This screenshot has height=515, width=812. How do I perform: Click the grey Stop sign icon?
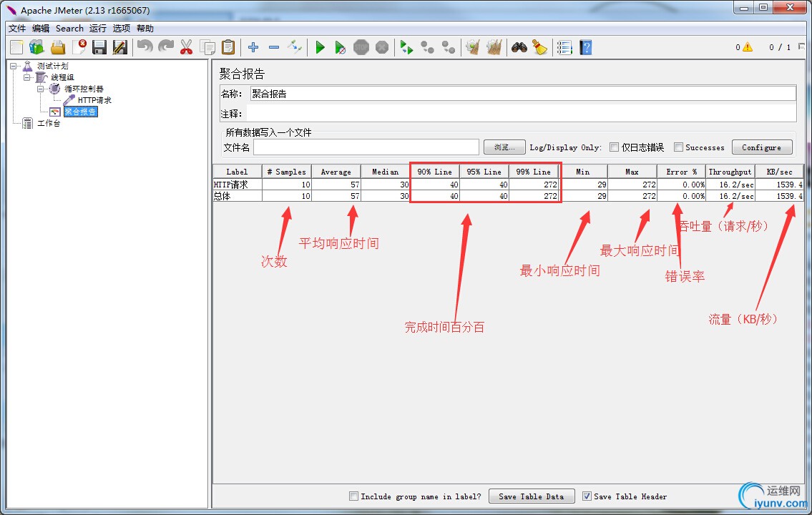361,48
